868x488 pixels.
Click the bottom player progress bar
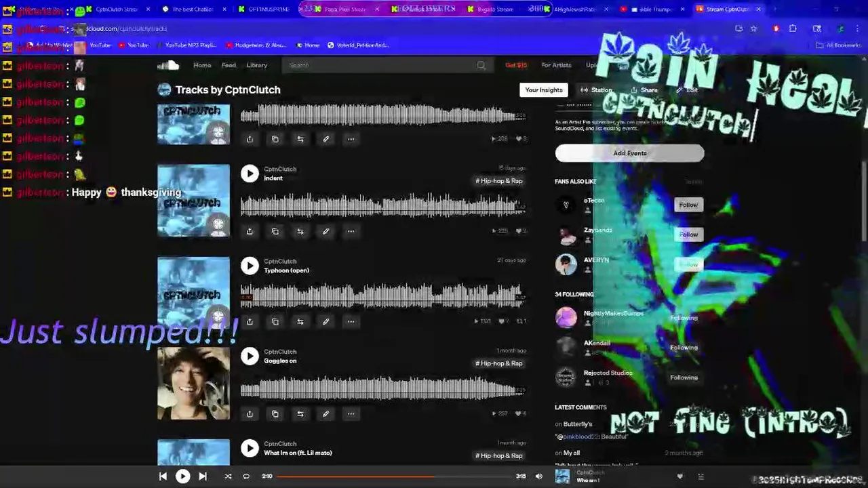395,476
